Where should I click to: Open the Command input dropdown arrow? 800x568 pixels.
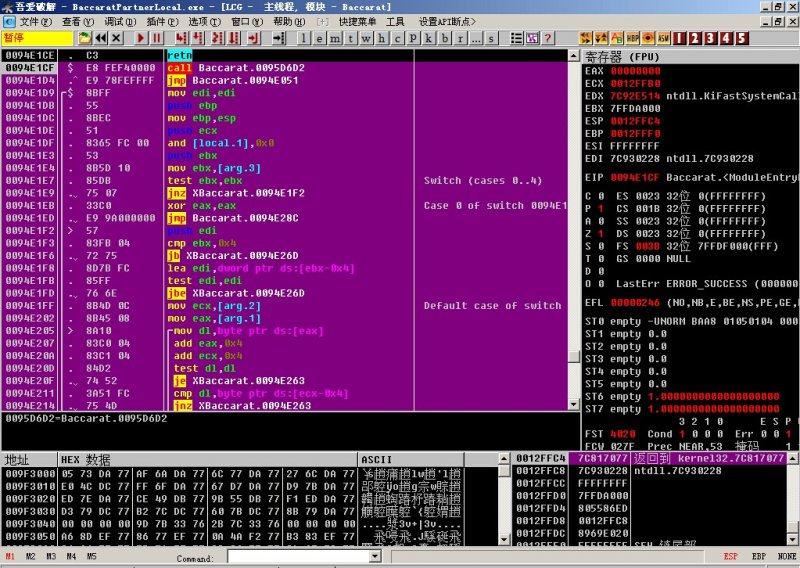(376, 556)
